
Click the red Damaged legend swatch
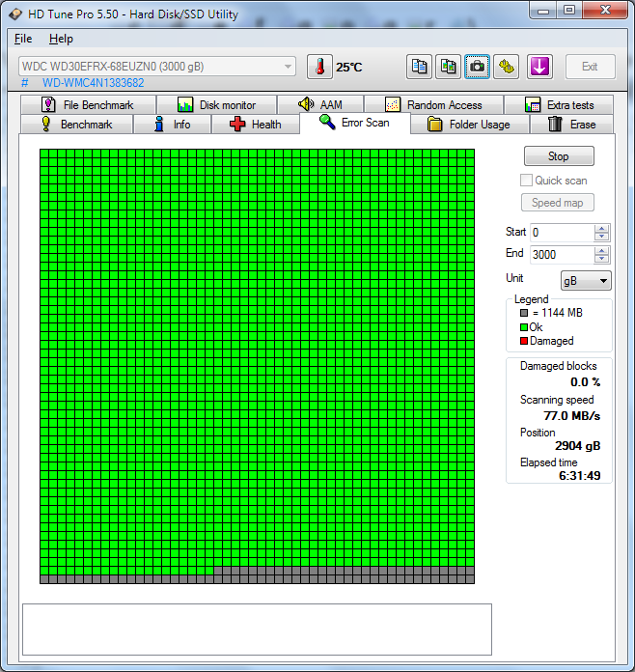point(524,341)
